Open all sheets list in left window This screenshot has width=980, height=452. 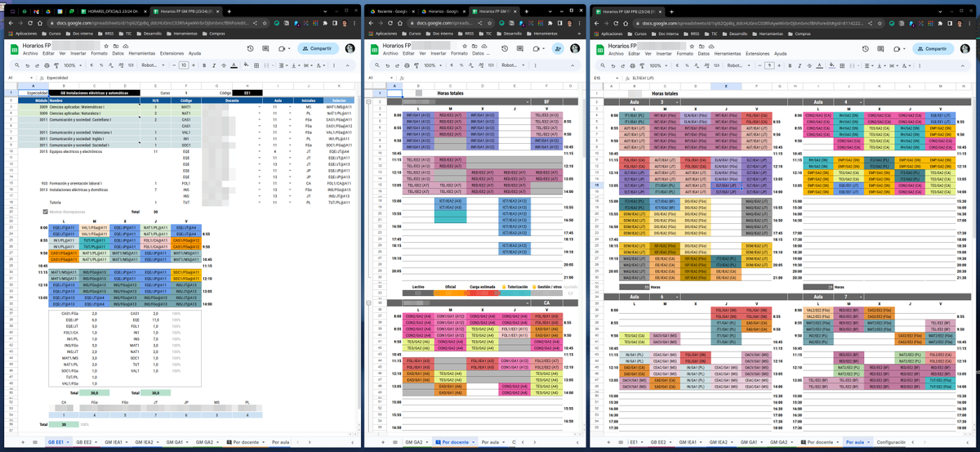tap(35, 442)
